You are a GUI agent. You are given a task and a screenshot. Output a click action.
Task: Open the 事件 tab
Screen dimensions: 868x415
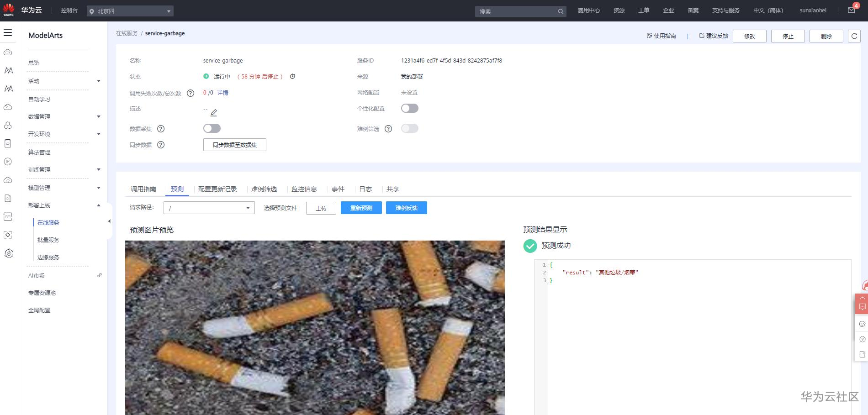pyautogui.click(x=338, y=189)
